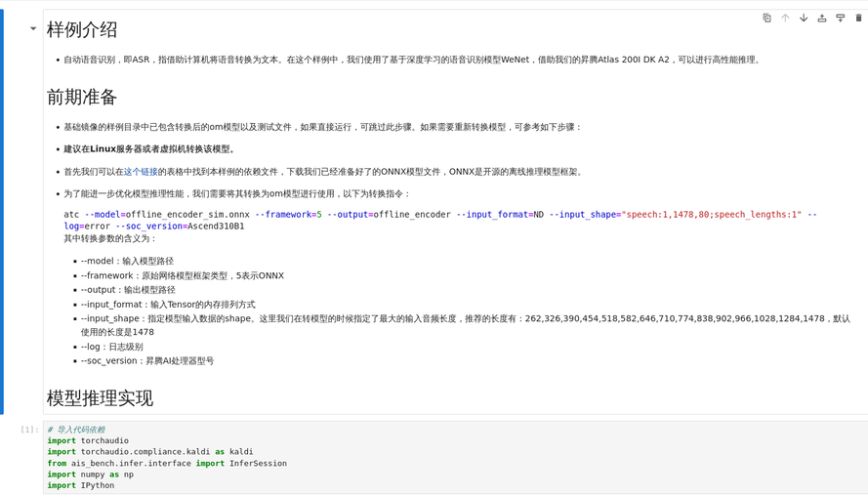Click the '--input_shape' bullet description

coord(465,325)
